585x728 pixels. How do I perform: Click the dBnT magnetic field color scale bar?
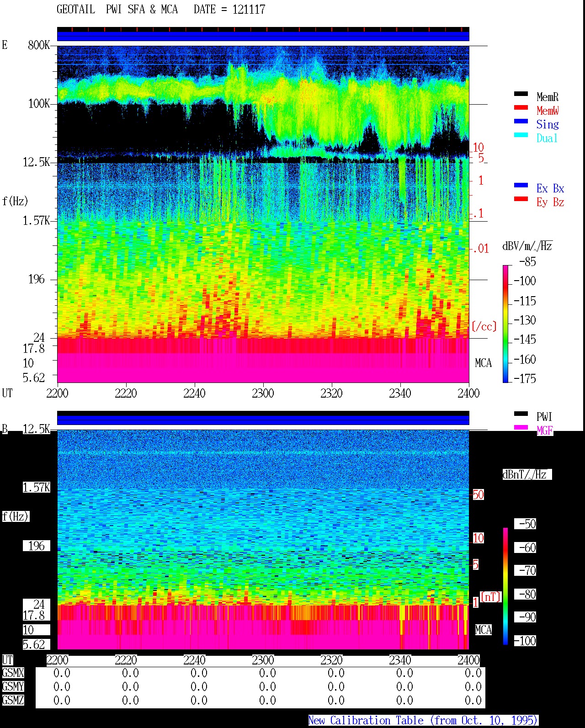(x=505, y=586)
